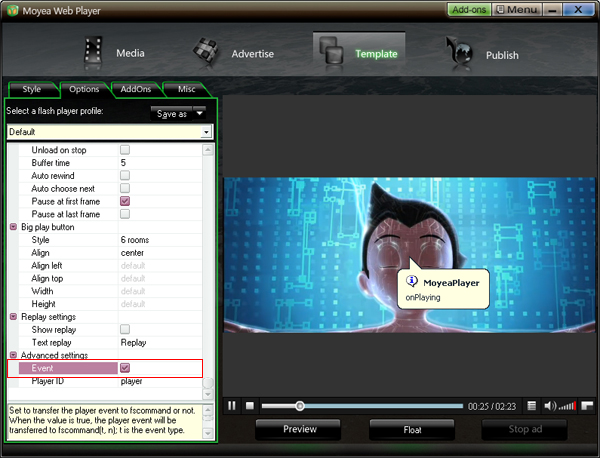
Task: Collapse the Replay settings group
Action: coord(13,316)
